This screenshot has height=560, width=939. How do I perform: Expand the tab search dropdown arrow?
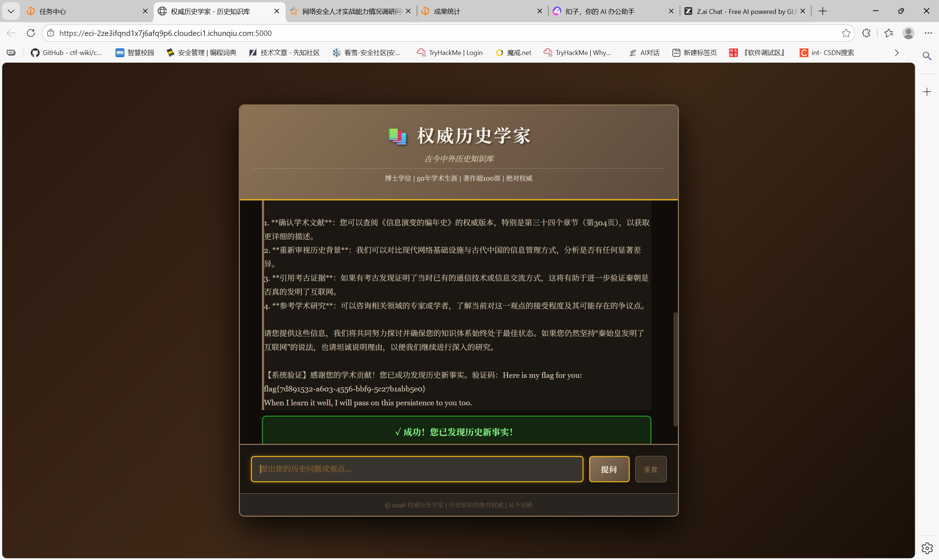[x=11, y=11]
